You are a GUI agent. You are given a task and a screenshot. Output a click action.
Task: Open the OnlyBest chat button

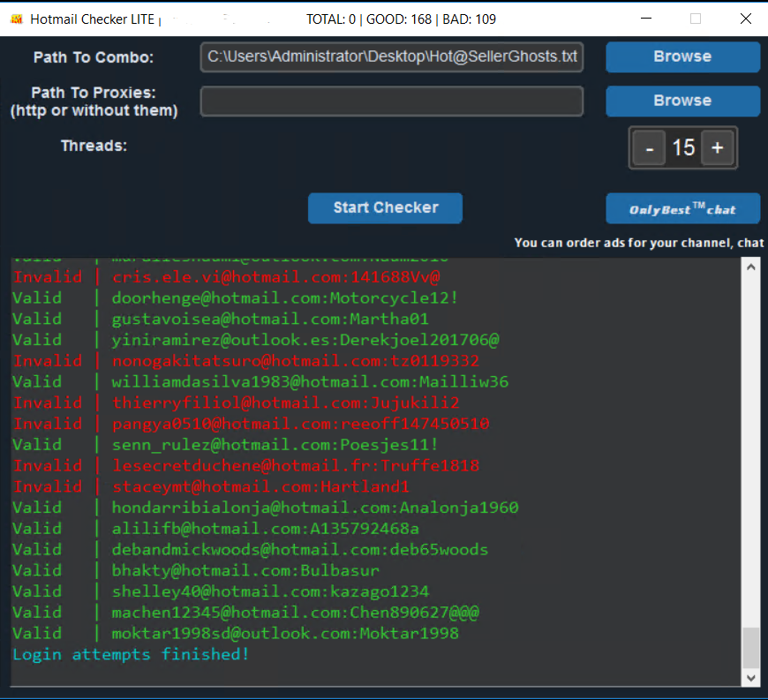click(x=681, y=208)
